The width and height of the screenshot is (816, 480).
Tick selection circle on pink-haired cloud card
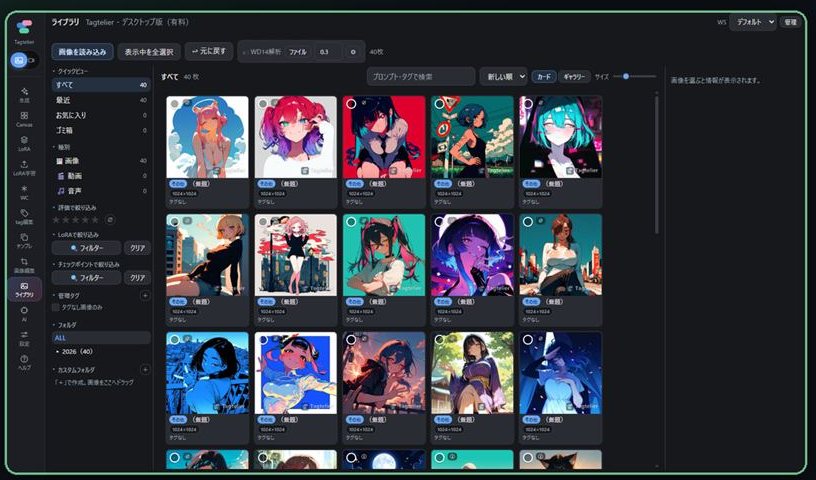tap(174, 104)
